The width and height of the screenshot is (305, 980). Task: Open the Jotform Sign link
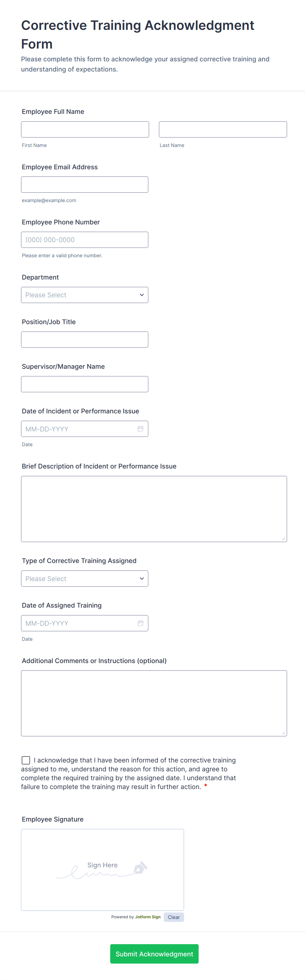coord(148,917)
